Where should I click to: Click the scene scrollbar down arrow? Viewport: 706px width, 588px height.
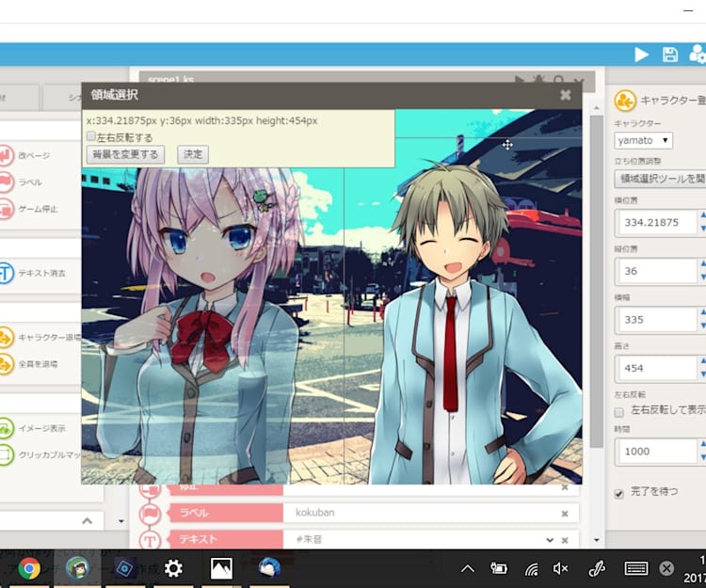(x=597, y=539)
